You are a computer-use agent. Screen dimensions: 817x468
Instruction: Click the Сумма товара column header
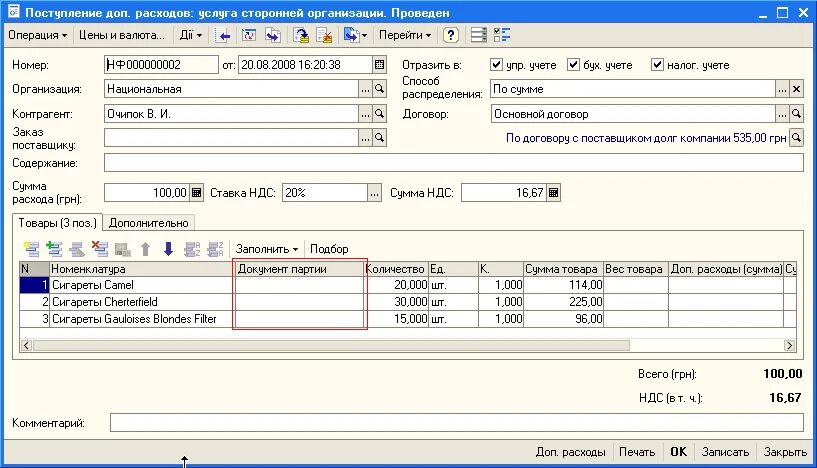(563, 269)
